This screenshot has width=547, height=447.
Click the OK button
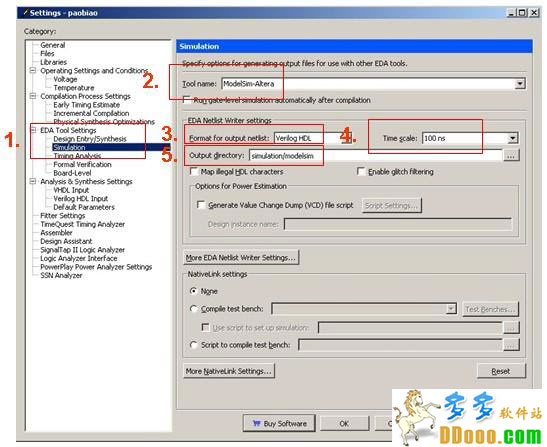click(x=344, y=423)
